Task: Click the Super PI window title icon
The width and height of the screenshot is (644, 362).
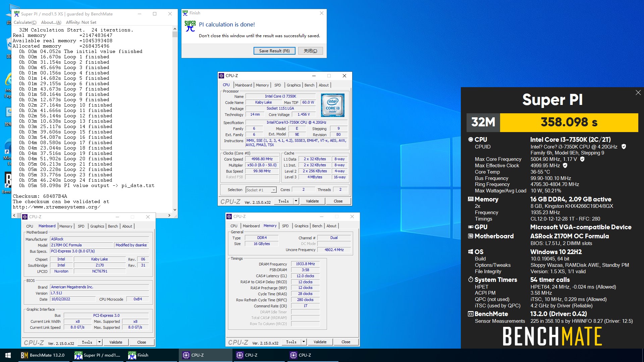Action: pos(16,14)
